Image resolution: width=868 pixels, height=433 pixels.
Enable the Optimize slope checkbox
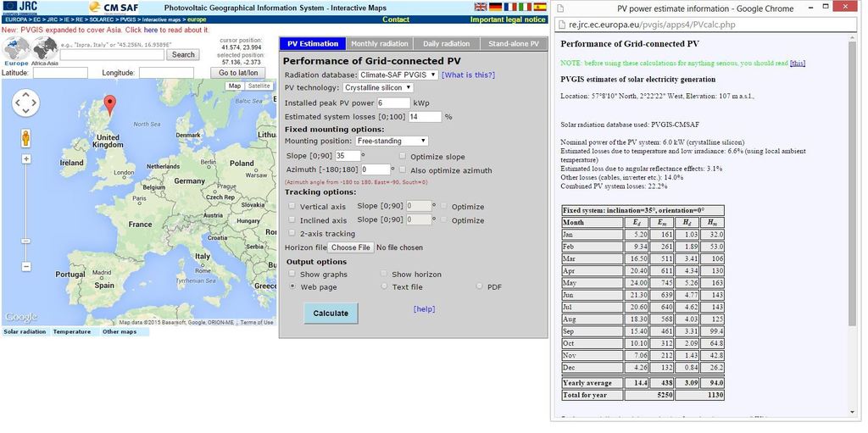point(403,157)
